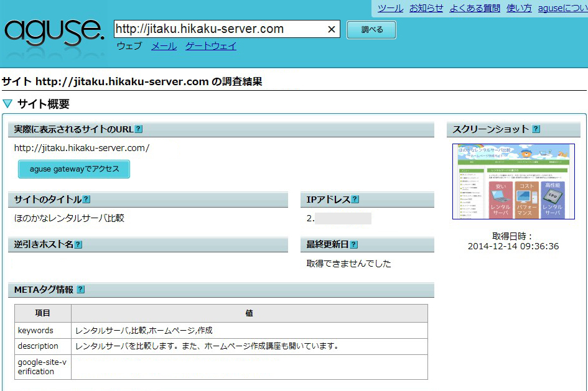
Task: Open the site screenshot thumbnail
Action: coord(513,182)
